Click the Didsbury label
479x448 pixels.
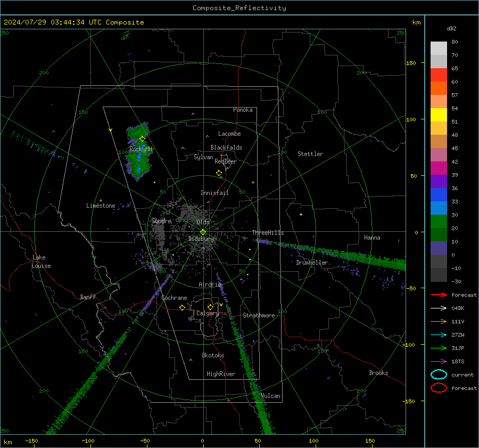click(201, 239)
